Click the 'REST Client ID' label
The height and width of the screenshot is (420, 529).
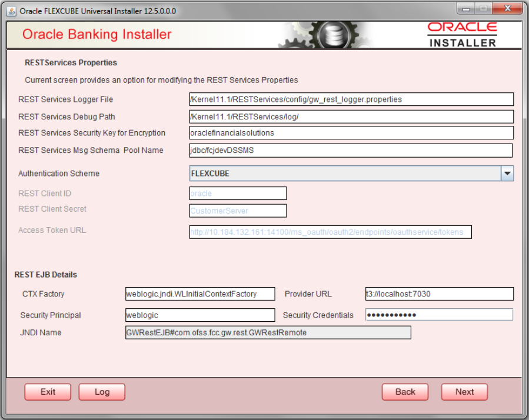[x=45, y=194]
